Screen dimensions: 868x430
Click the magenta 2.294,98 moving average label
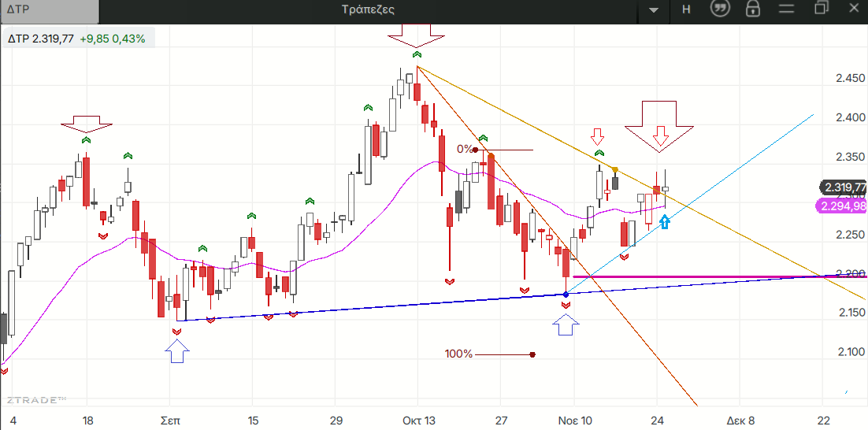tap(843, 206)
